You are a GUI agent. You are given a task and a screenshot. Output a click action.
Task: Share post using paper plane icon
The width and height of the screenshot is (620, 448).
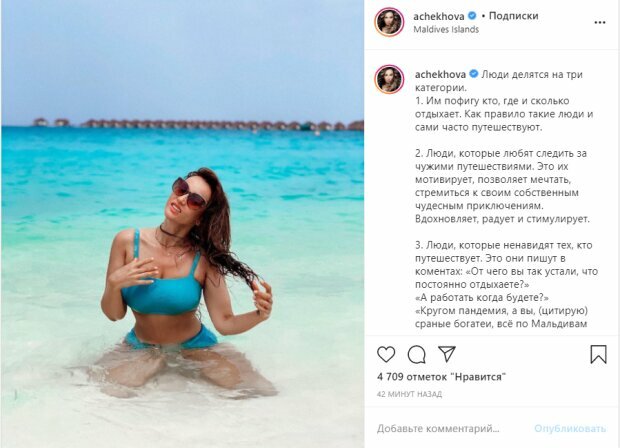coord(447,354)
